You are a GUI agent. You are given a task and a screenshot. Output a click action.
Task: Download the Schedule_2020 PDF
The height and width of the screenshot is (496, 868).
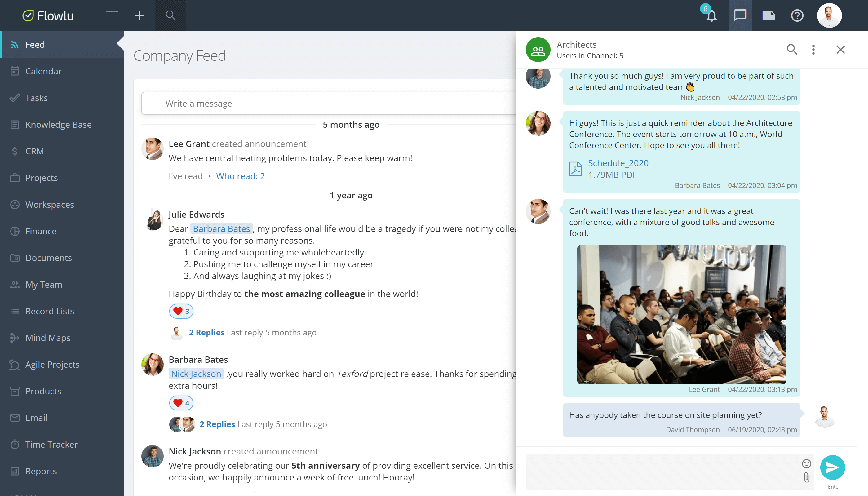click(x=618, y=163)
